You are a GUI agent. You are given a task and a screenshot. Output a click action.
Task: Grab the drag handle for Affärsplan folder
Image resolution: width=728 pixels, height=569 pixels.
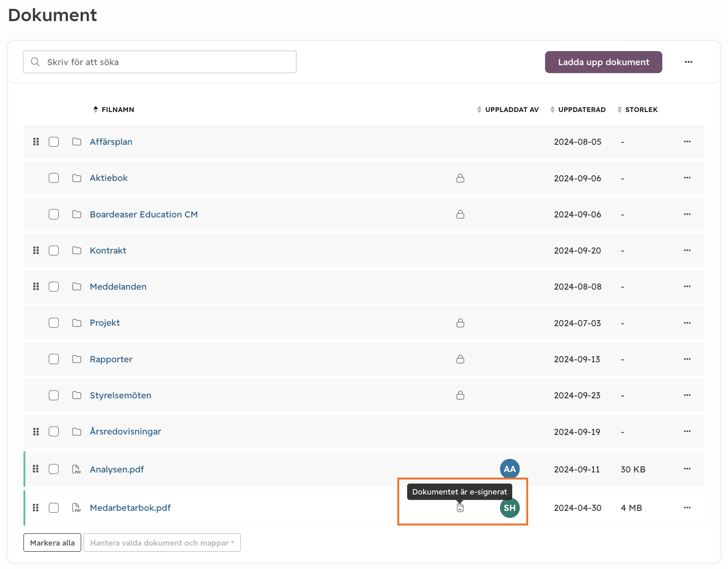click(x=36, y=142)
